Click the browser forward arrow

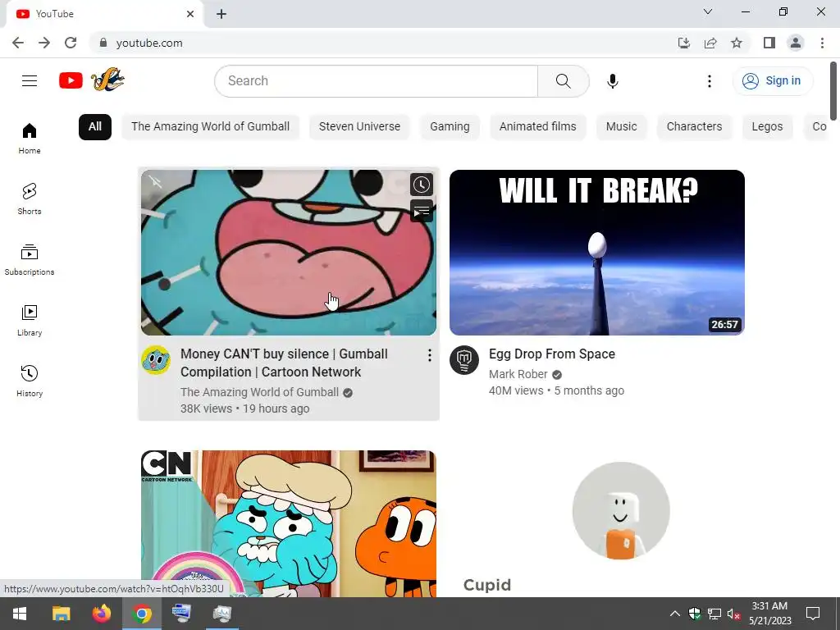[x=44, y=43]
